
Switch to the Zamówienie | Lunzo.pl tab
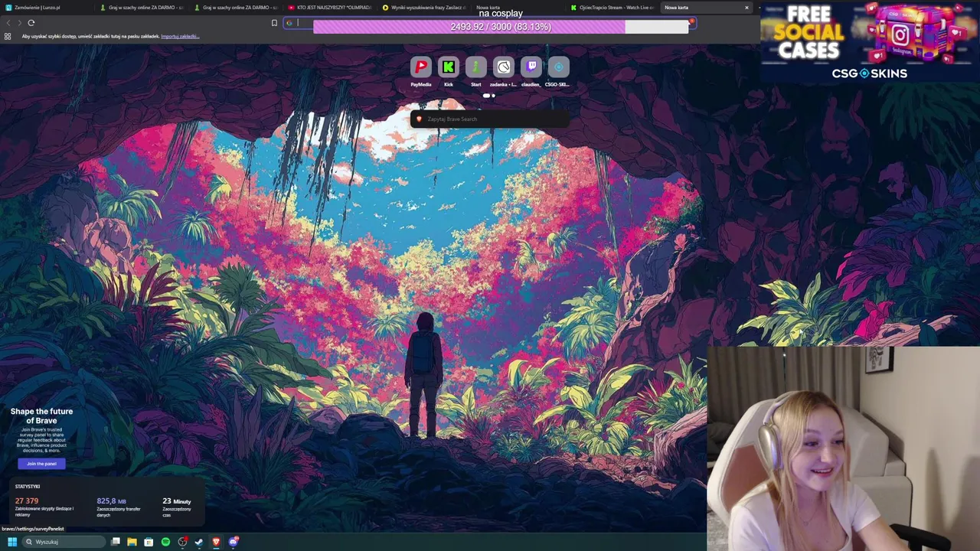point(47,8)
